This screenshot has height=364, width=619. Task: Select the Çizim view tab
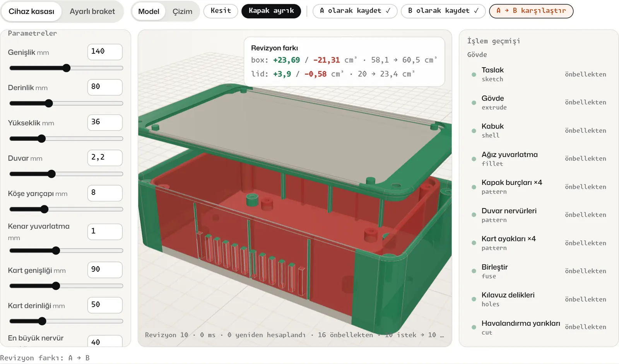(x=182, y=11)
